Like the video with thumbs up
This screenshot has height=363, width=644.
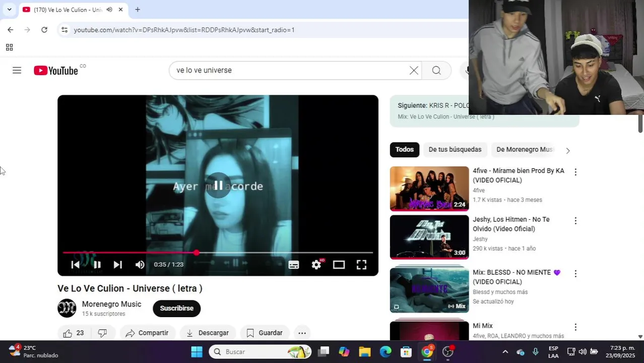click(x=74, y=333)
